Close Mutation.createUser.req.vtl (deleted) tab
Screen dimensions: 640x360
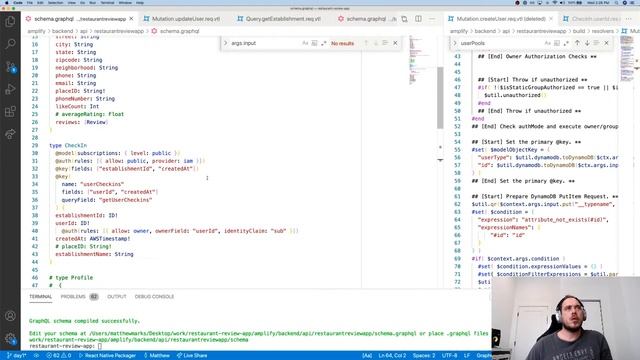click(x=551, y=19)
